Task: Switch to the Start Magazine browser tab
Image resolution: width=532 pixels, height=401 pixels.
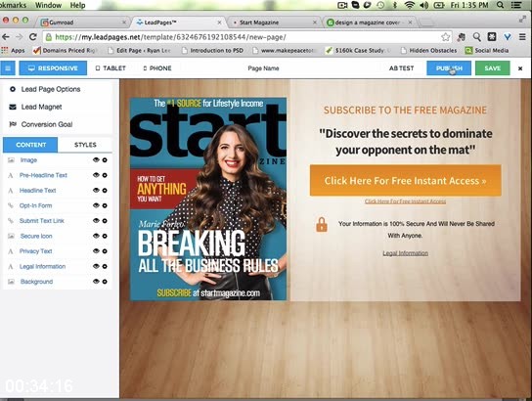Action: click(x=273, y=22)
